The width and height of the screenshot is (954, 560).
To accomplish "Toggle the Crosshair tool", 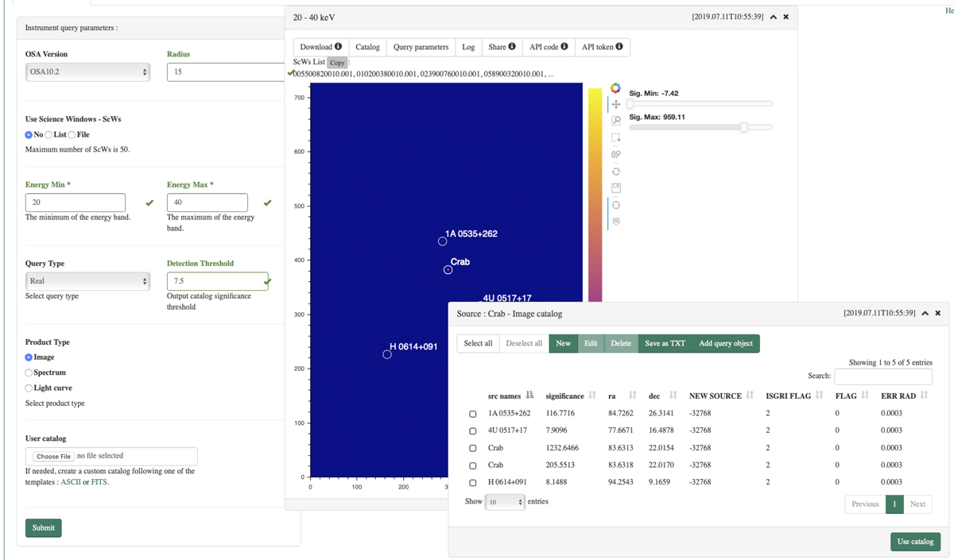I will pos(616,205).
